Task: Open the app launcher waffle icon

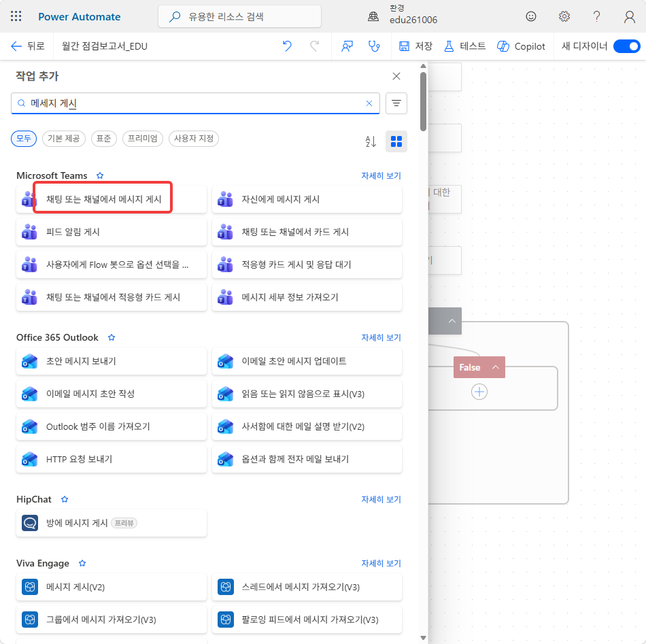Action: (x=16, y=16)
